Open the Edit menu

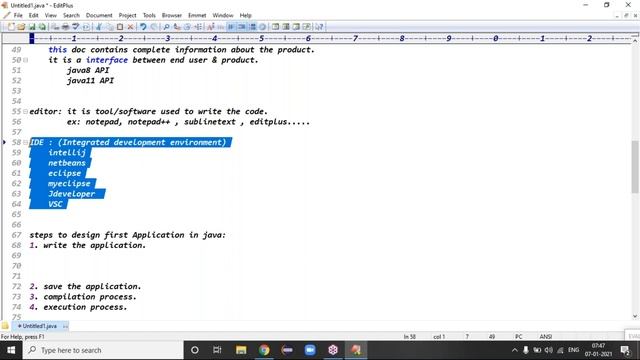click(x=33, y=16)
